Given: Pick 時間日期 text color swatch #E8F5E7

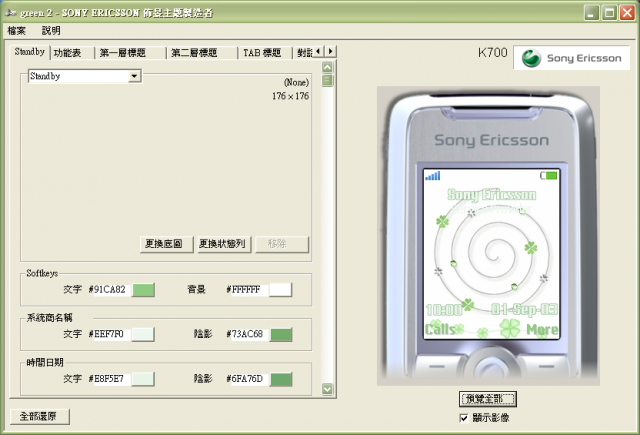Looking at the screenshot, I should pyautogui.click(x=143, y=379).
